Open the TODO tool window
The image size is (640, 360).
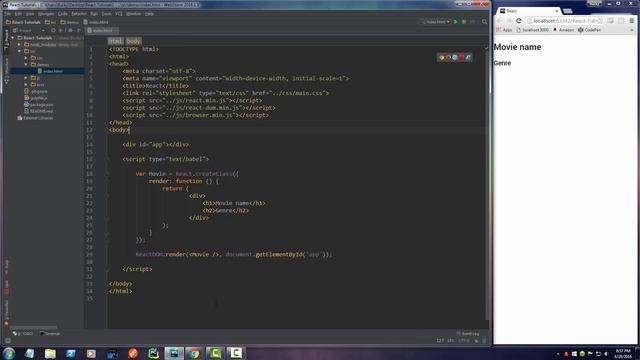pyautogui.click(x=22, y=333)
